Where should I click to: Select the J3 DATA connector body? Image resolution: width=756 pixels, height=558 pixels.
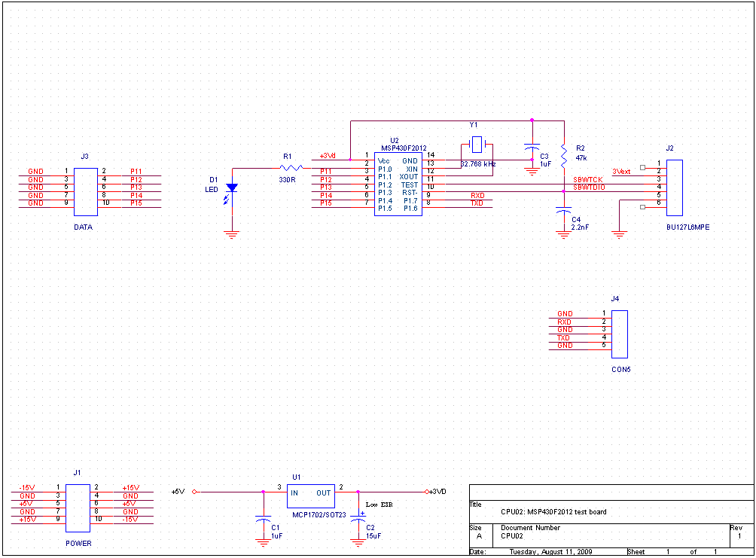84,188
